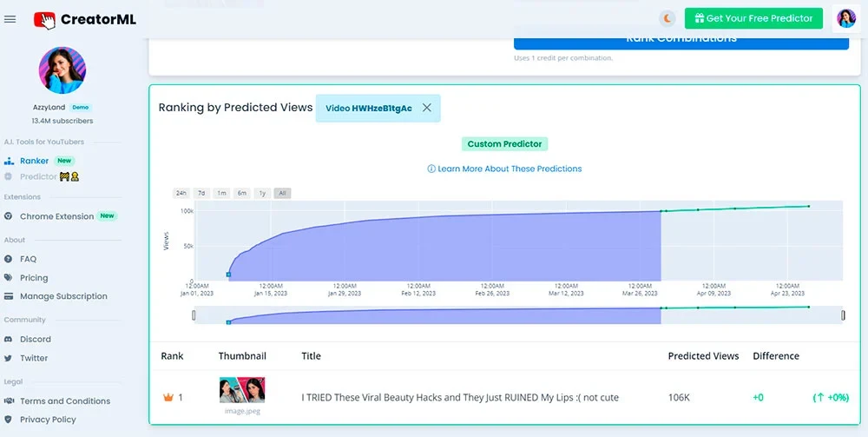The height and width of the screenshot is (437, 868).
Task: Click the Rank Combinations button
Action: [x=681, y=41]
